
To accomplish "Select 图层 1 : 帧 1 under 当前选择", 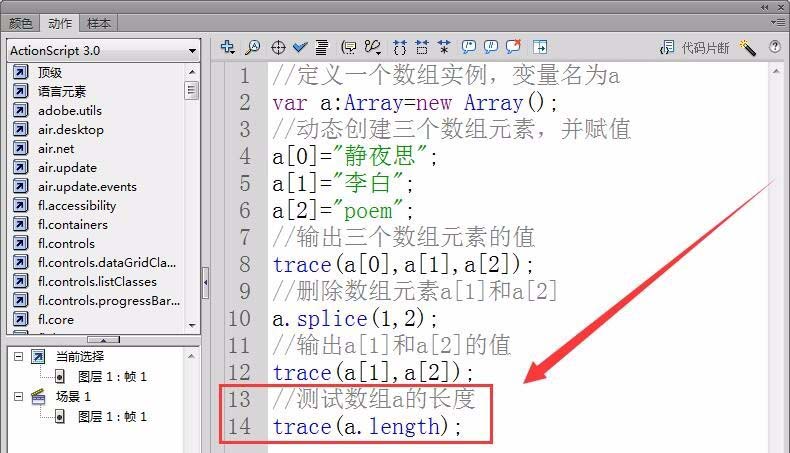I will click(x=112, y=376).
